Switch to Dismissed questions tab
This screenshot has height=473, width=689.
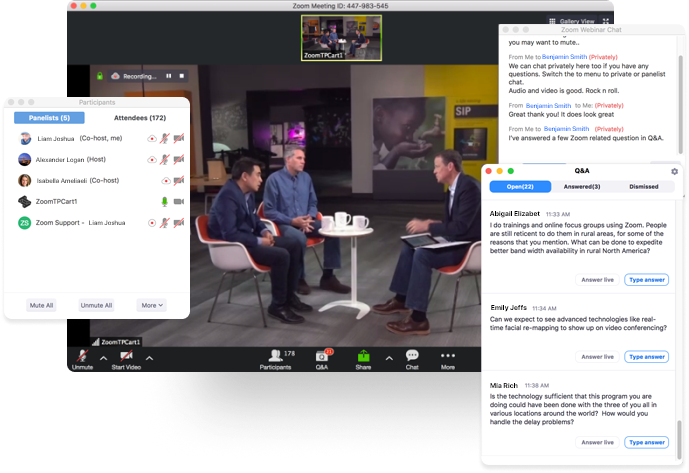[643, 187]
